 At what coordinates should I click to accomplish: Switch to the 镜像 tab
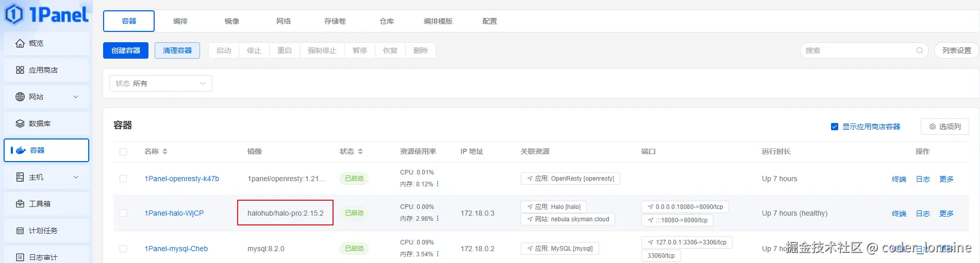232,21
